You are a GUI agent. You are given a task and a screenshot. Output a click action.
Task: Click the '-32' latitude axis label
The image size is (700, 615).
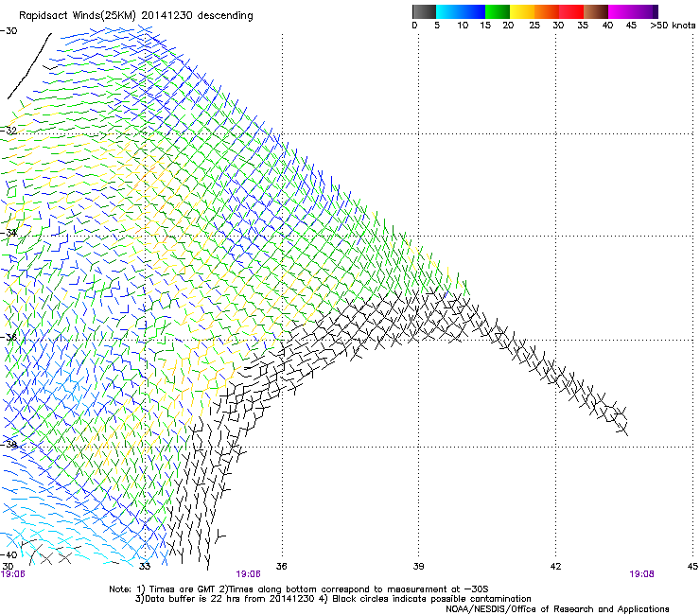coord(9,131)
